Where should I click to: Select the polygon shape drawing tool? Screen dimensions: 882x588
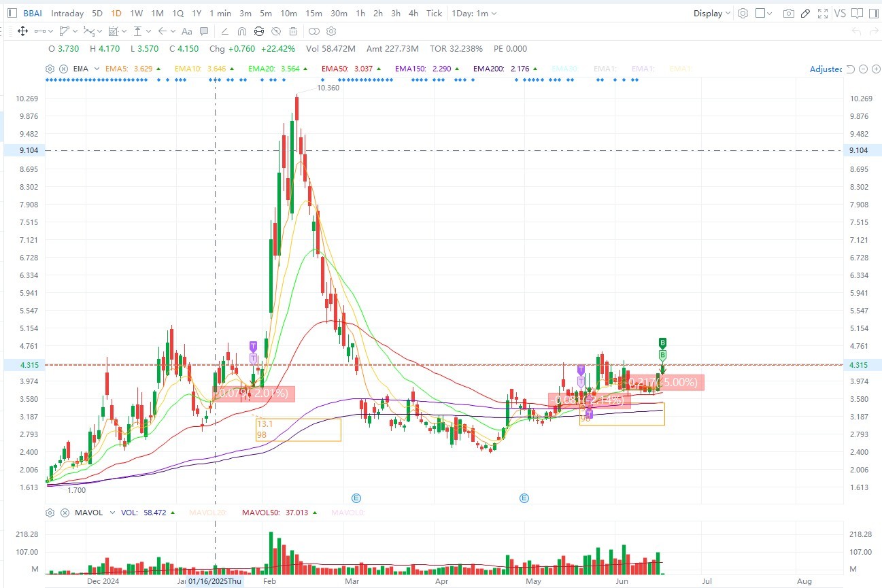[x=65, y=31]
